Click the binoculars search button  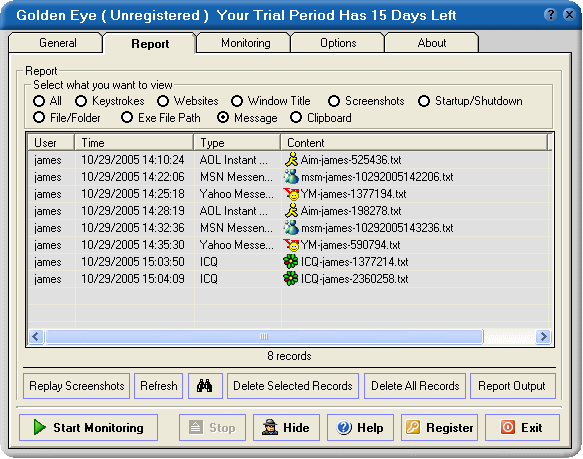pos(205,386)
